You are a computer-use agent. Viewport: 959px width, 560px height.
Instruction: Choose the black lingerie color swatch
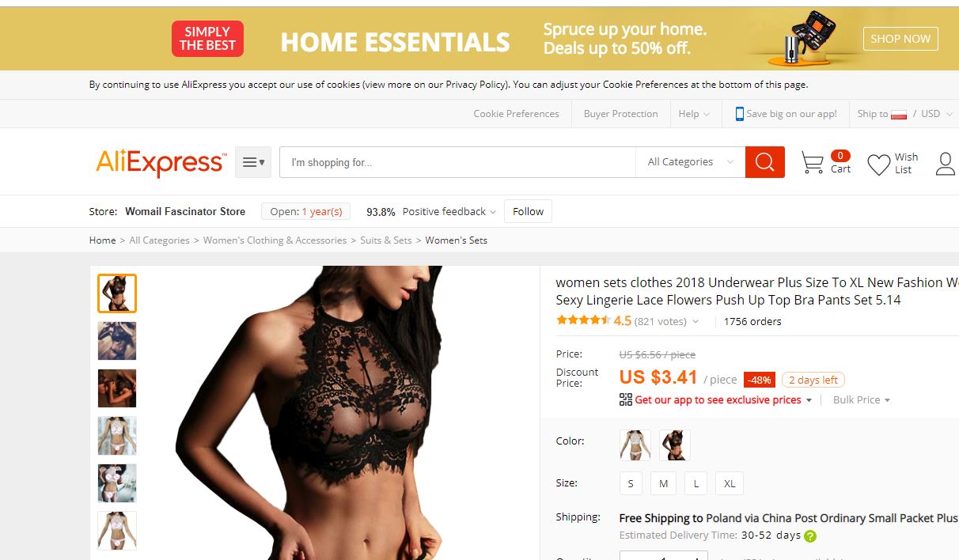tap(674, 445)
